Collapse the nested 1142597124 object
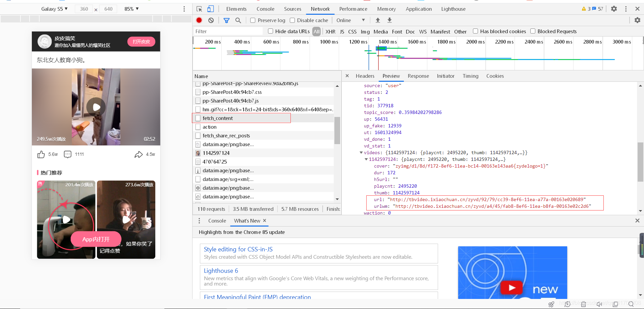 pyautogui.click(x=366, y=159)
